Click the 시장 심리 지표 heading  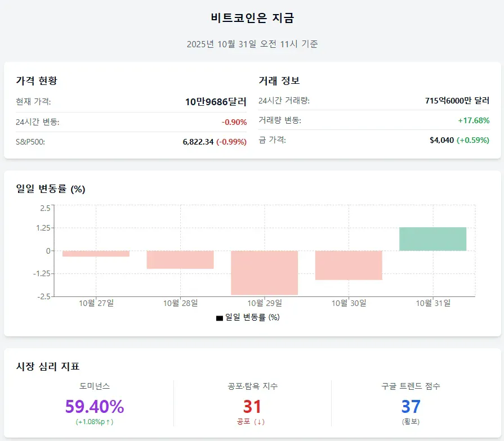(48, 366)
